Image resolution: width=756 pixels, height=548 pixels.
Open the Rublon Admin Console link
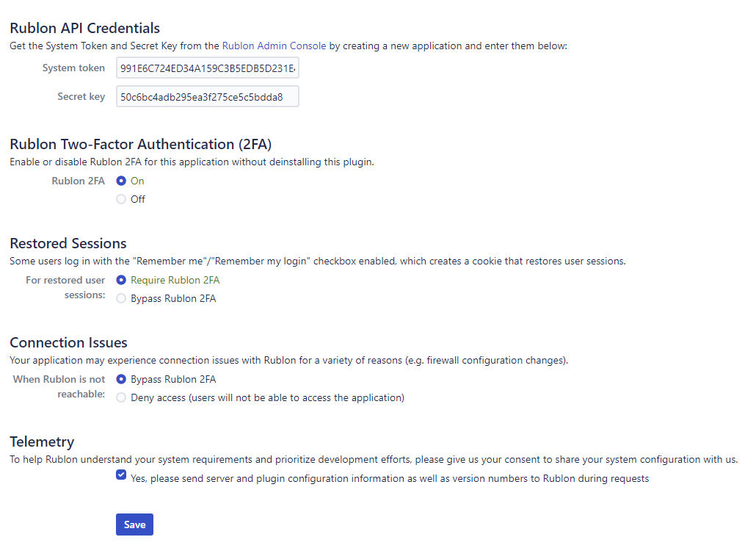274,46
